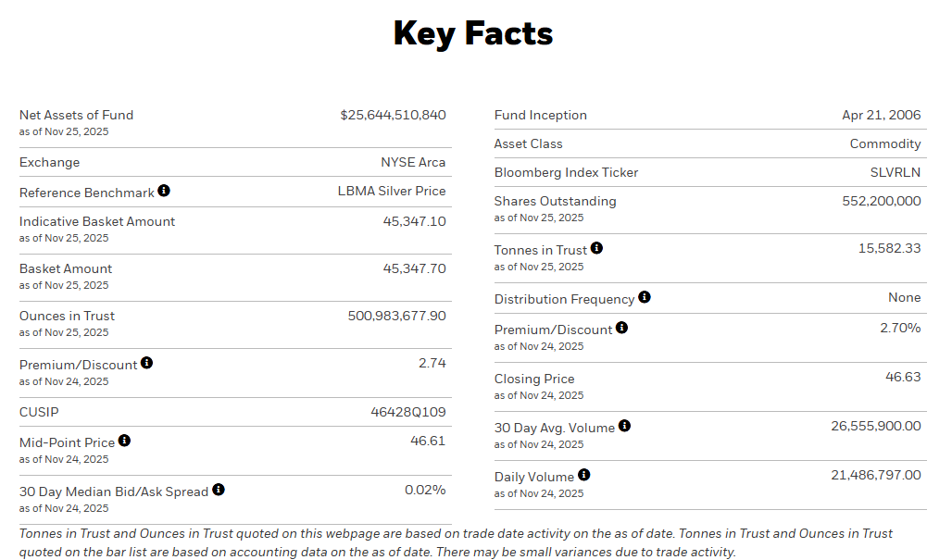The height and width of the screenshot is (560, 952).
Task: Click info icon for Premium/Discount showing 2.74
Action: click(x=146, y=363)
